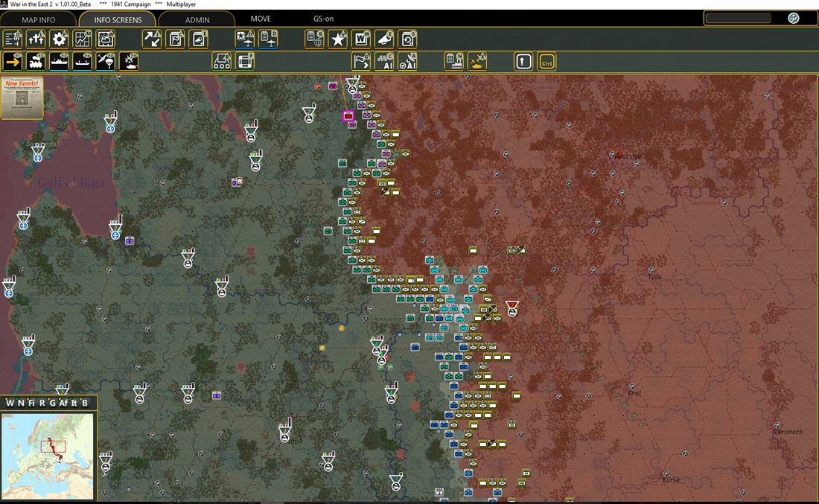Select the magenta-highlighted unit counter
This screenshot has height=504, width=819.
(x=348, y=116)
